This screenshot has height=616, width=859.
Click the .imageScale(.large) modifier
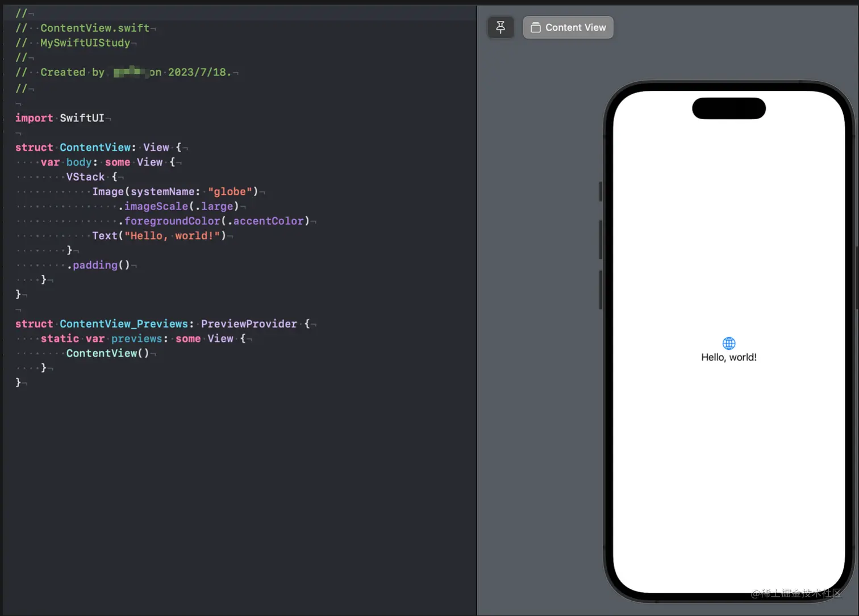click(178, 207)
